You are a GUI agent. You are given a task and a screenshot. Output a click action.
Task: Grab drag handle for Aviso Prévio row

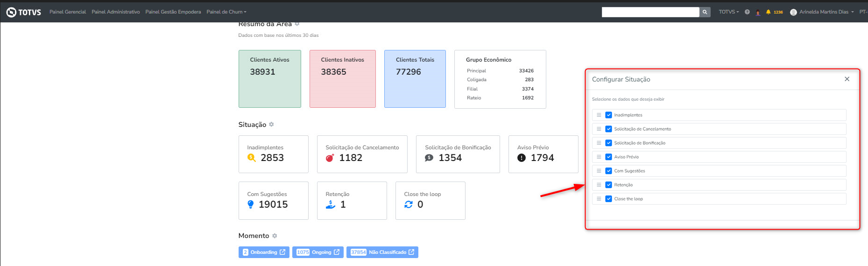(x=599, y=157)
